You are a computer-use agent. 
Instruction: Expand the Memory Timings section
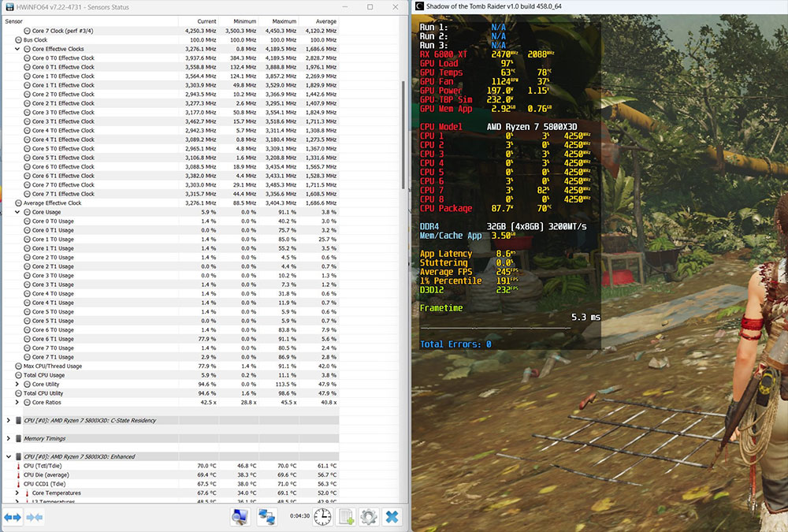point(8,438)
